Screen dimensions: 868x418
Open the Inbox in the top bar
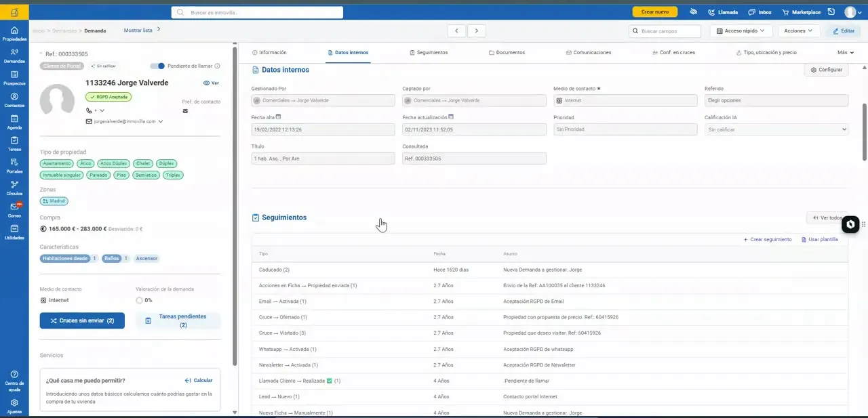pyautogui.click(x=759, y=12)
